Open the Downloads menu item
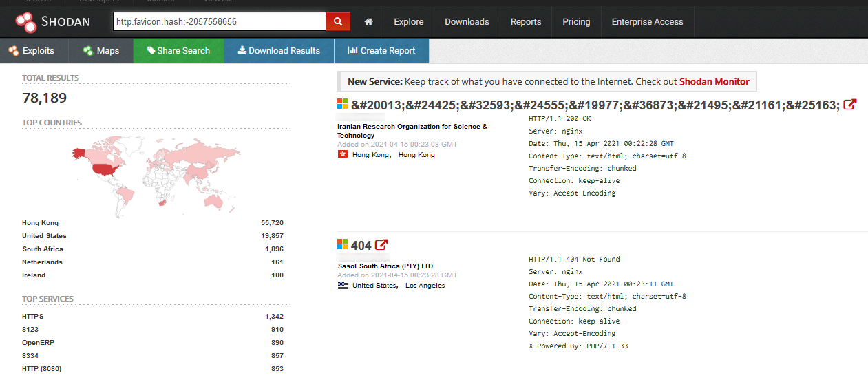868x380 pixels. [467, 22]
